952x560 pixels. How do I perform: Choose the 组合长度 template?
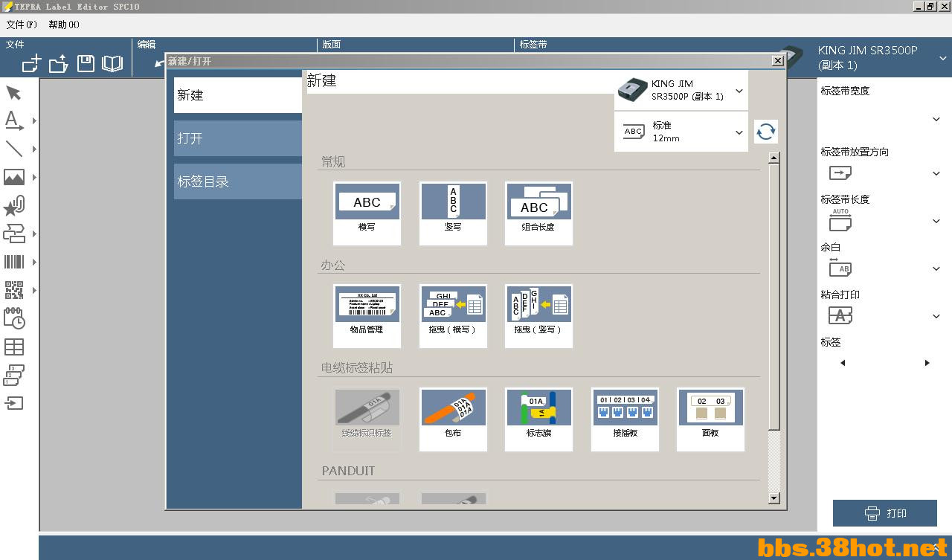(x=538, y=213)
